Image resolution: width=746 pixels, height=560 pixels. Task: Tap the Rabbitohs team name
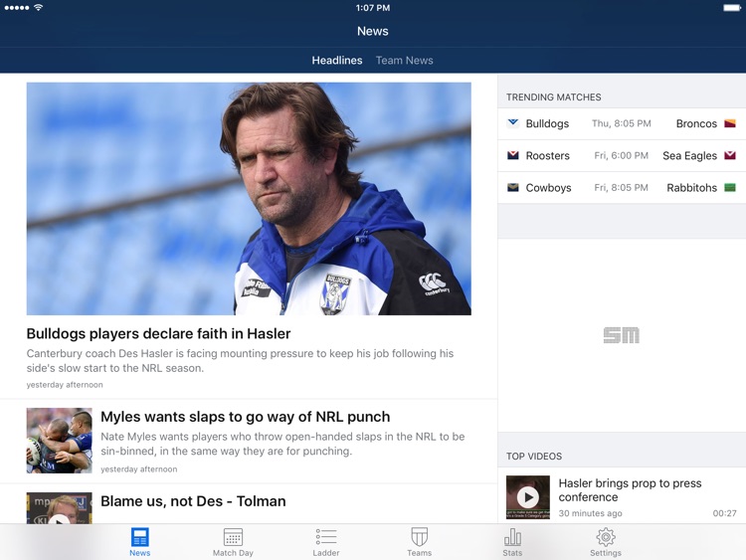pos(691,187)
